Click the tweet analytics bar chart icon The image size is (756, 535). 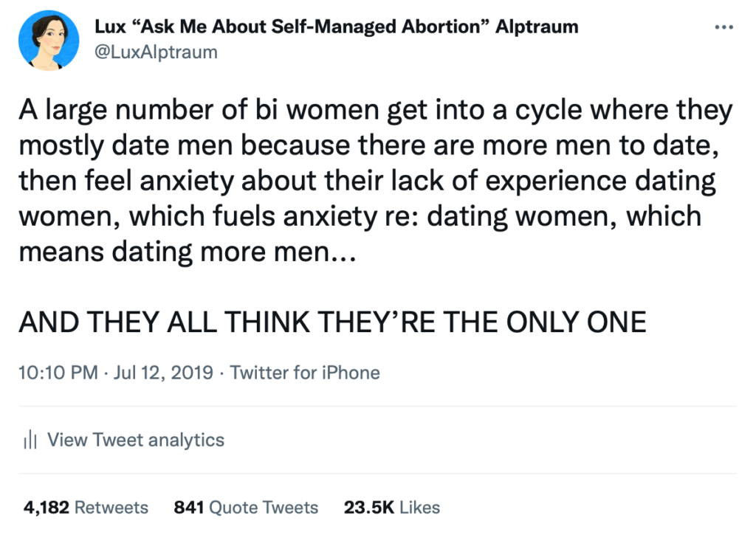click(x=30, y=441)
